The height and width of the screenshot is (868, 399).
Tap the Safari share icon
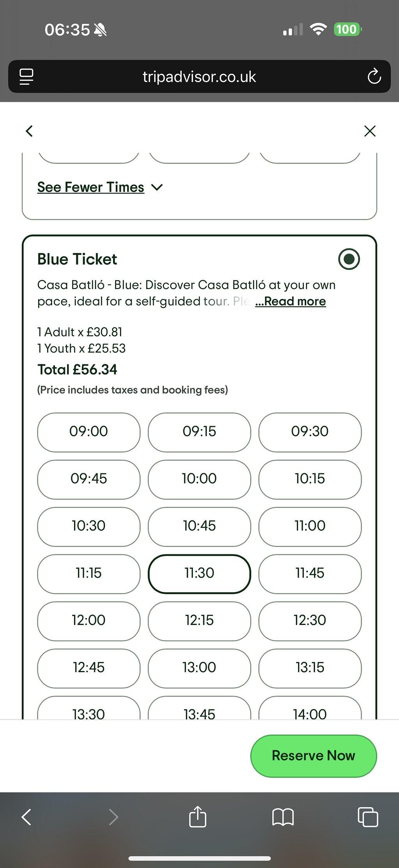pyautogui.click(x=198, y=817)
